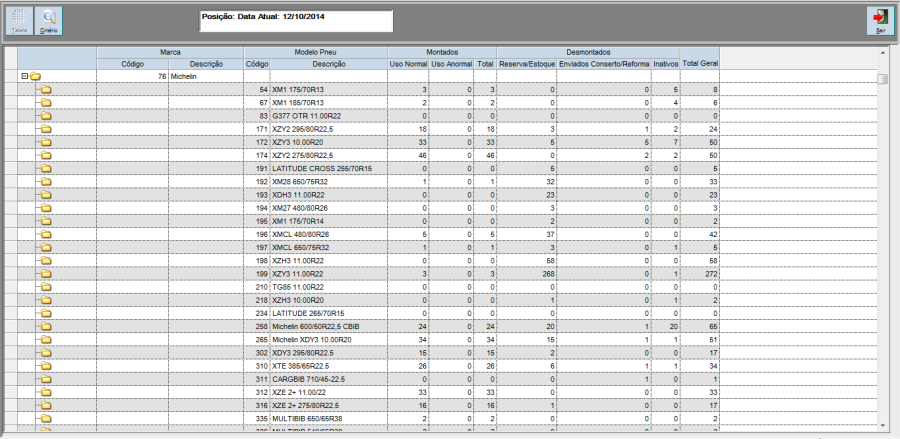Click folder icon of XZY2 275/80R22,5 row
Viewport: 900px width, 439px height.
(x=46, y=156)
